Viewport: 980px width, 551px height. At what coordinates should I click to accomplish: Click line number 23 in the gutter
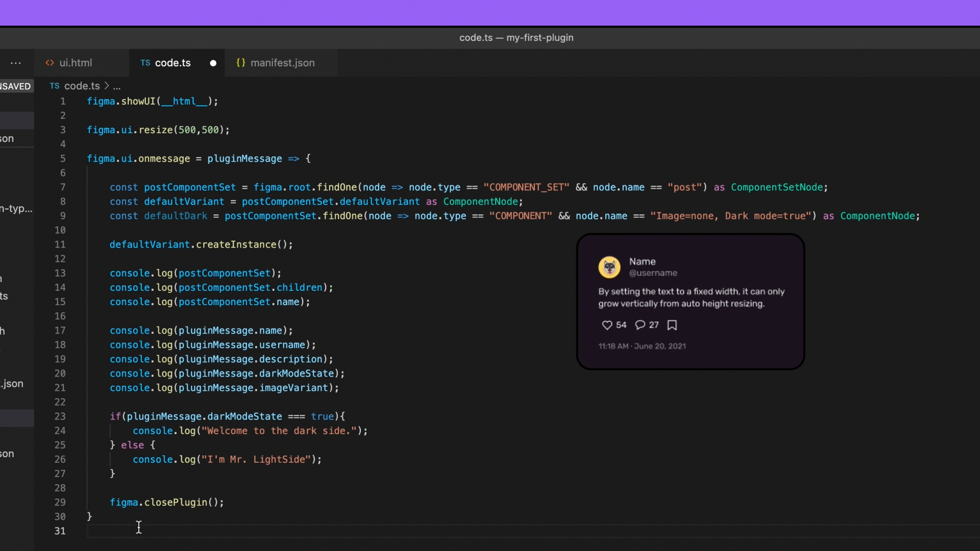click(x=60, y=416)
